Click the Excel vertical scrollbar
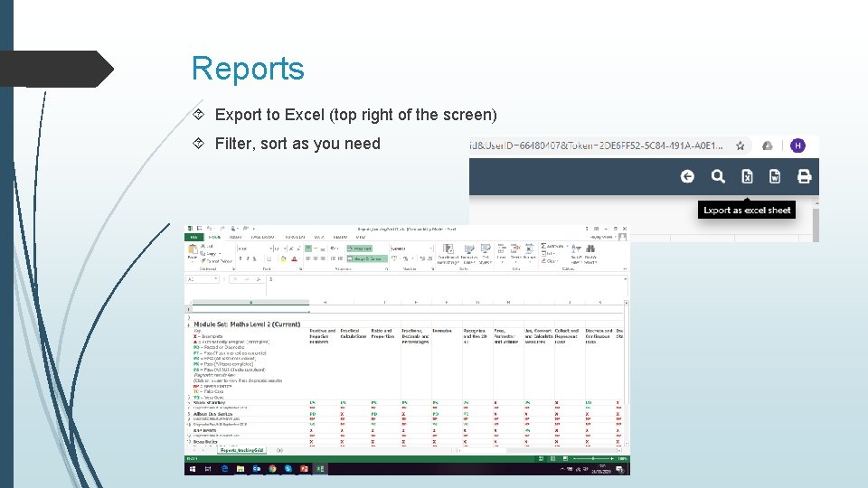 point(626,372)
